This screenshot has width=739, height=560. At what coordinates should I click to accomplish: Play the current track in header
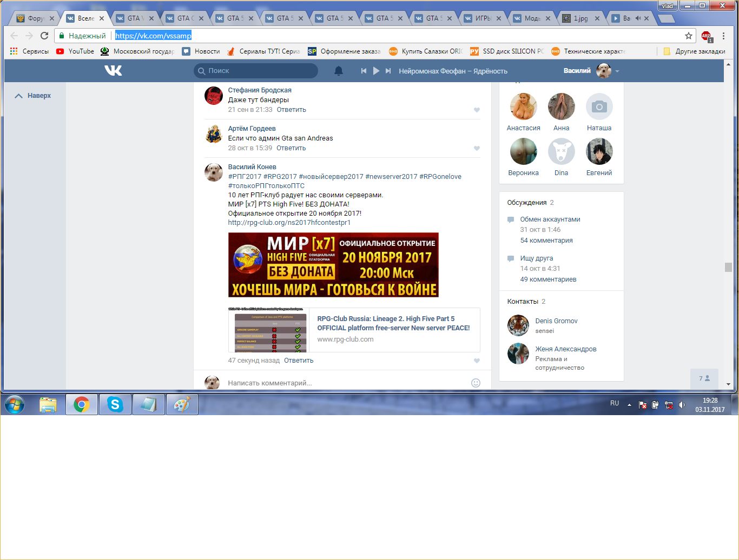376,71
